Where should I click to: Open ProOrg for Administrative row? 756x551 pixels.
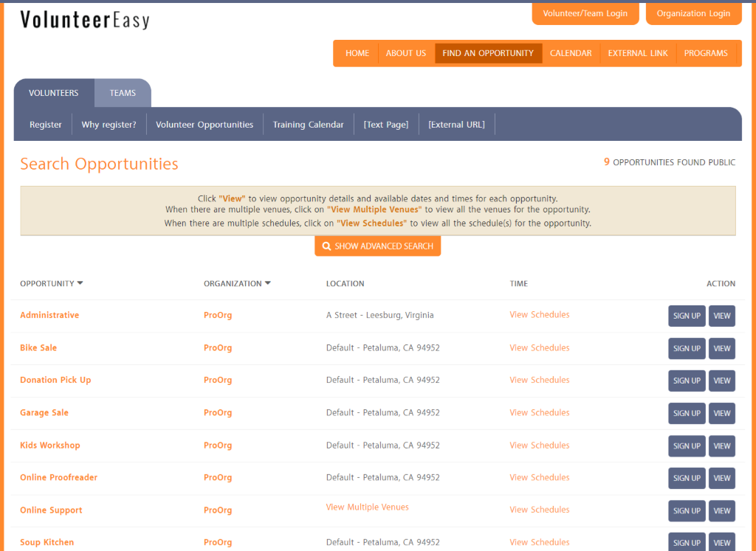coord(218,315)
